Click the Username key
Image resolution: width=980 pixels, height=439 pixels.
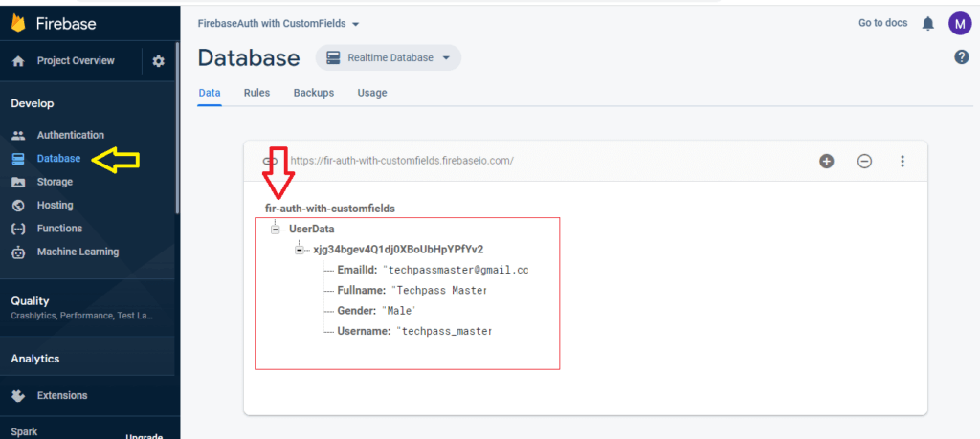[364, 331]
